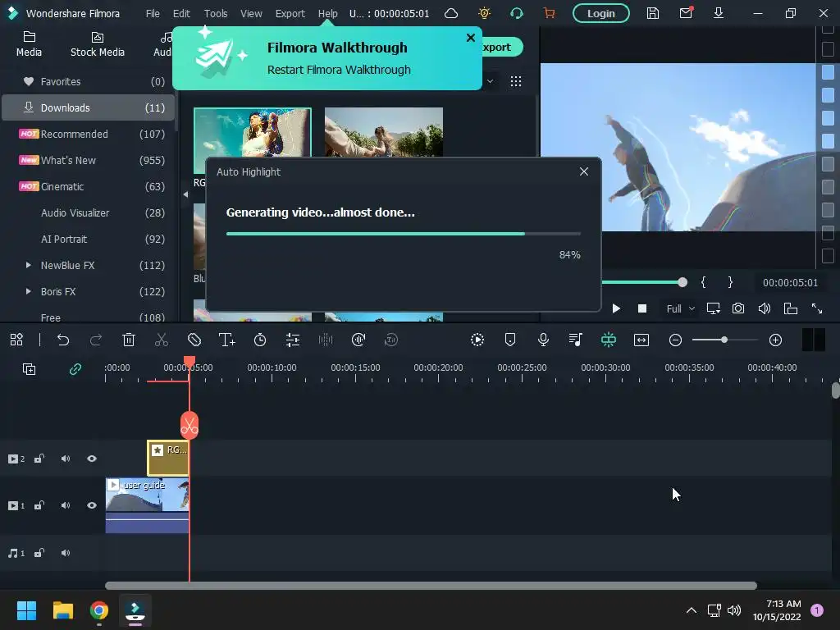This screenshot has height=630, width=840.
Task: Take a snapshot with the camera icon
Action: coord(738,308)
